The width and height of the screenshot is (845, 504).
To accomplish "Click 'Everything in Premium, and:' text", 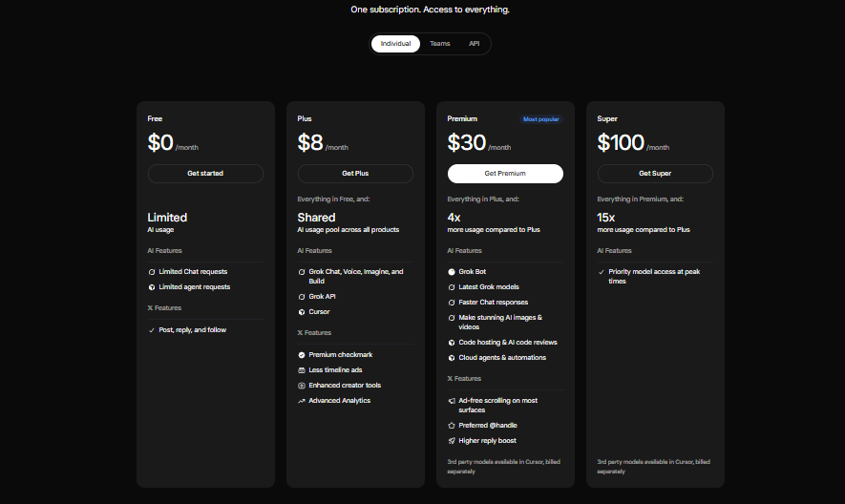I will coord(641,199).
